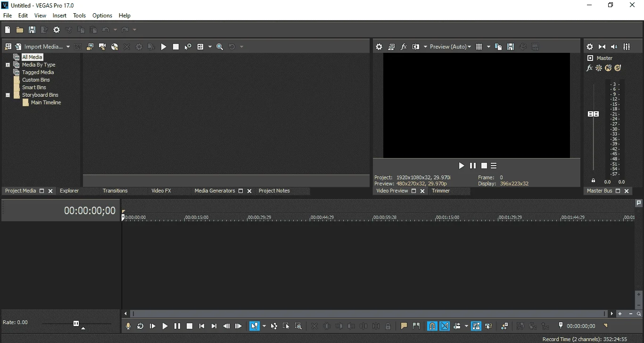The width and height of the screenshot is (644, 343).
Task: Toggle the Dim Output speaker icon
Action: pos(614,47)
